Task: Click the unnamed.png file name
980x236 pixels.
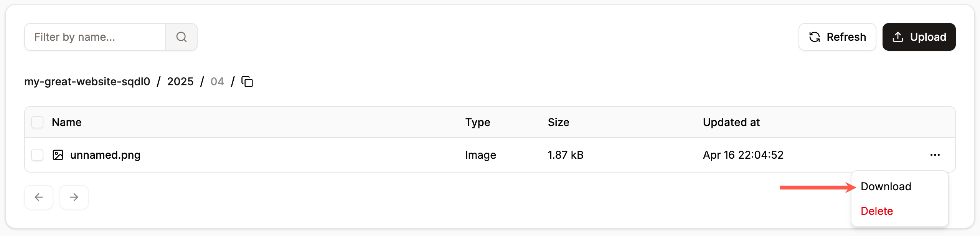Action: pos(106,155)
